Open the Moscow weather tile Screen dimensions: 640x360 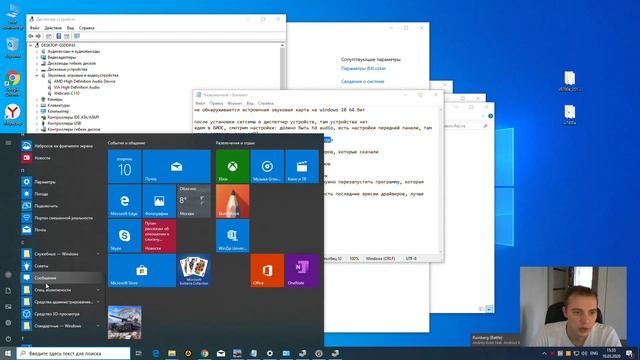point(194,201)
